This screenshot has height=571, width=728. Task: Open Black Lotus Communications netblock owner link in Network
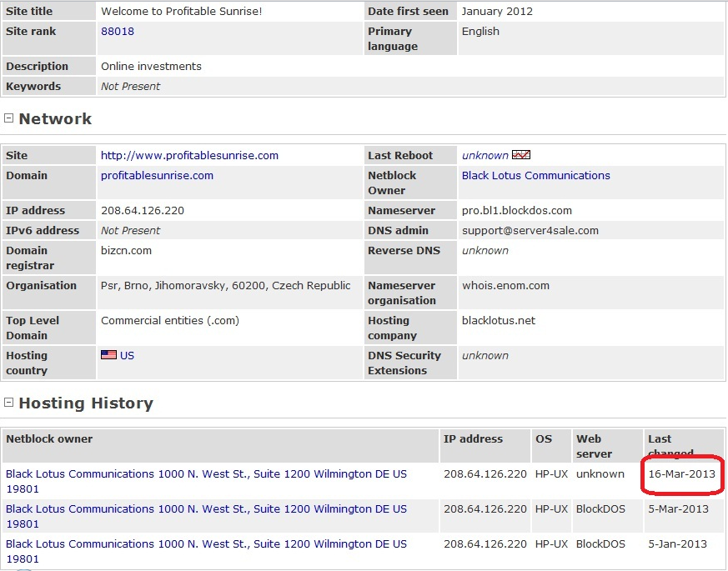[x=535, y=176]
